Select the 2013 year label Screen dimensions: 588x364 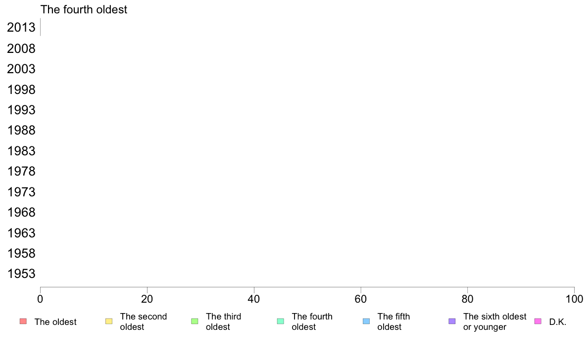point(21,27)
